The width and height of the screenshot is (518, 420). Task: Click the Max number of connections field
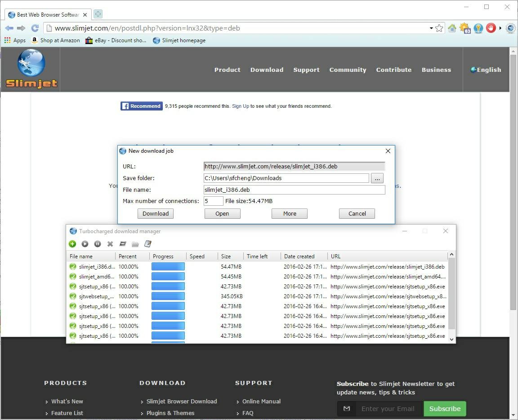point(213,201)
